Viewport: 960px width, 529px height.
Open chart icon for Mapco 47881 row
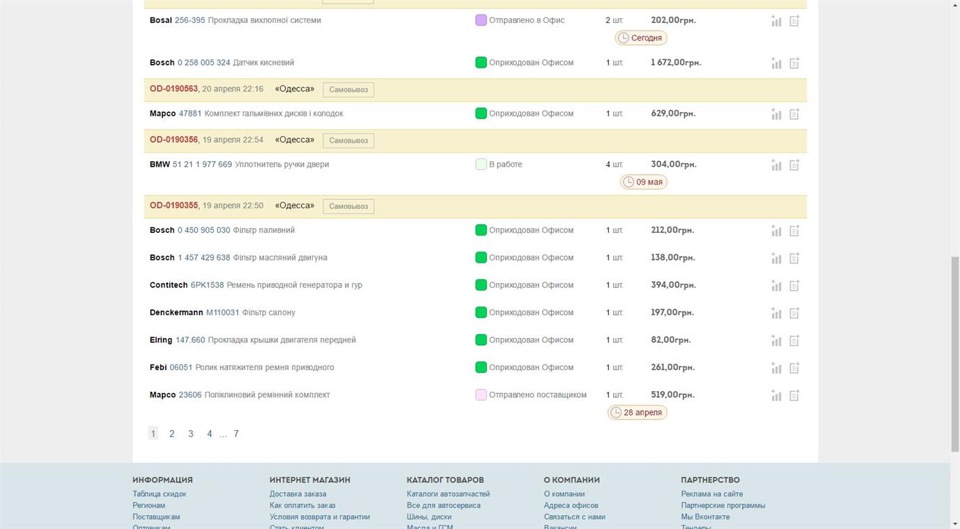776,114
